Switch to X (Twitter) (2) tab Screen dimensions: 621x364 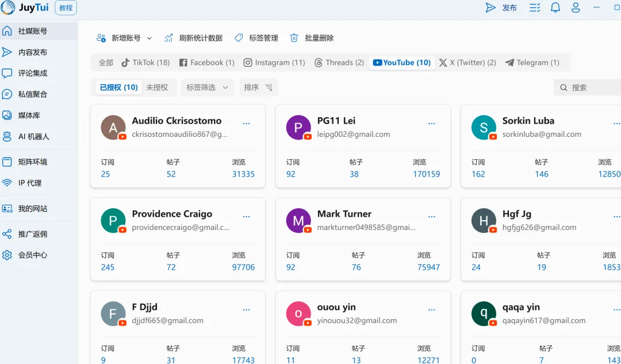point(467,63)
